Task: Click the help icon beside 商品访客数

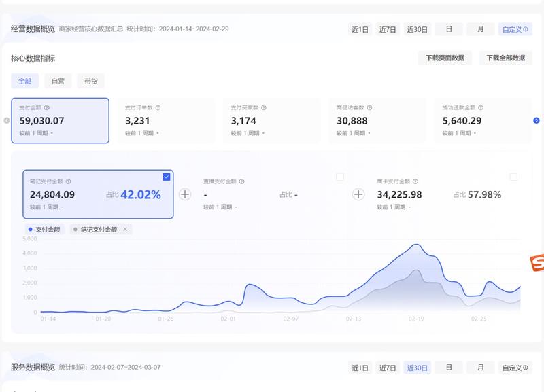Action: pos(370,107)
